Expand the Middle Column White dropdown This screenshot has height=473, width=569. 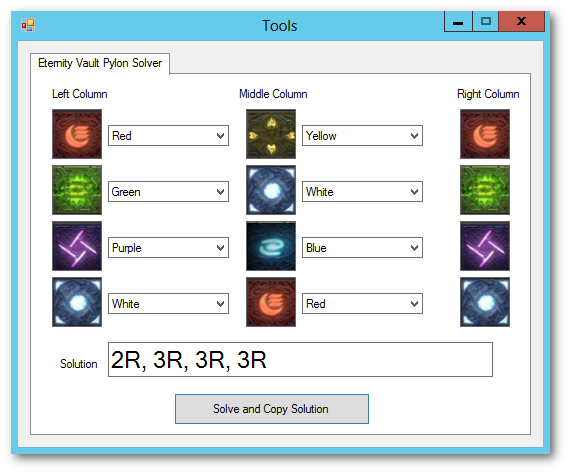point(362,192)
